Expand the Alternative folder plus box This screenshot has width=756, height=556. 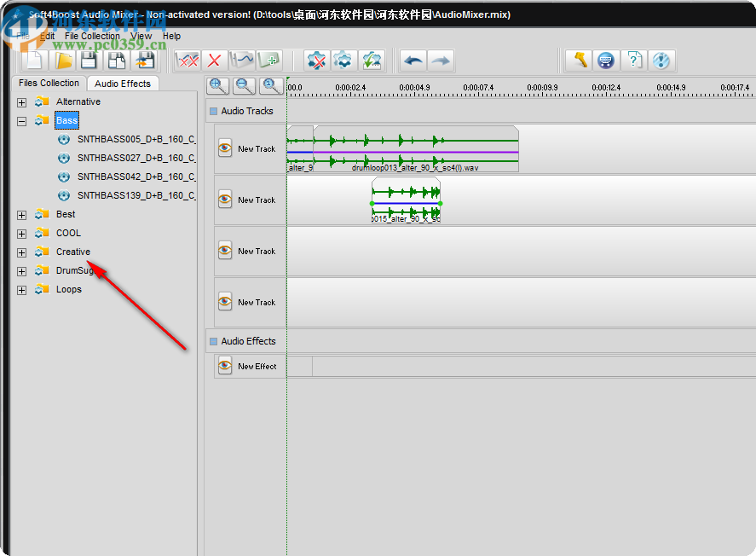(21, 102)
